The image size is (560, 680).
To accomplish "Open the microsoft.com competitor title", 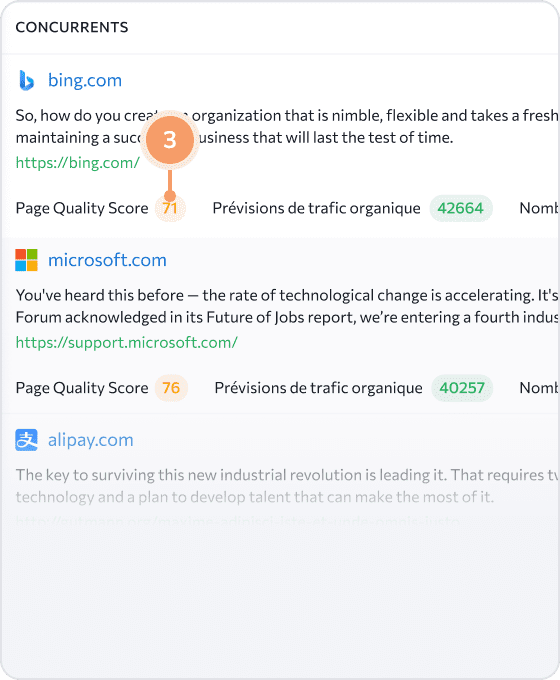I will pyautogui.click(x=107, y=260).
